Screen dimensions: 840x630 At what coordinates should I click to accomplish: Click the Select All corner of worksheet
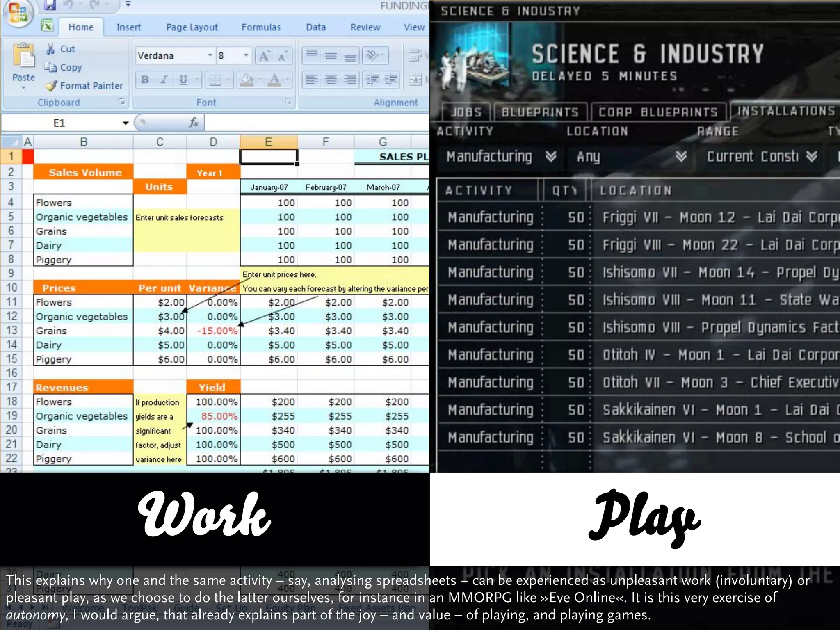tap(11, 142)
